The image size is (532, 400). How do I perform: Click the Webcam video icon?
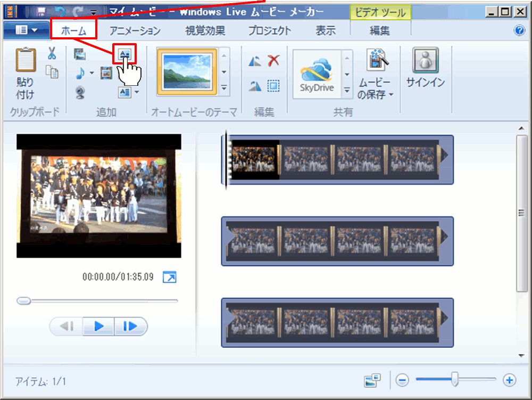coord(80,93)
